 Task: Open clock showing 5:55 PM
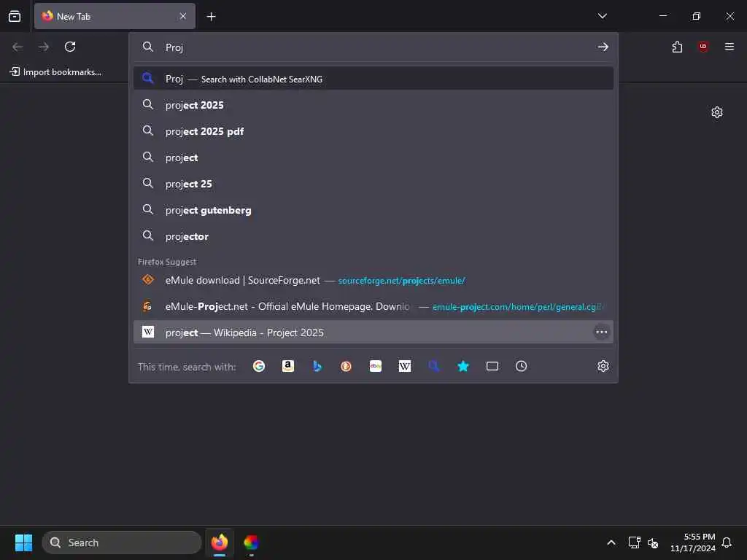[692, 542]
